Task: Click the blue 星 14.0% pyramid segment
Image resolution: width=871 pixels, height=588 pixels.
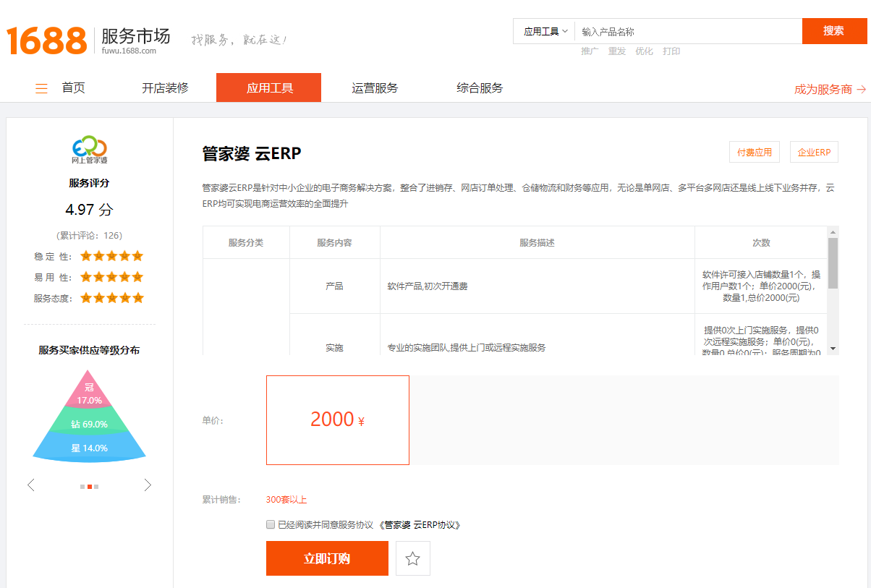Action: 90,448
